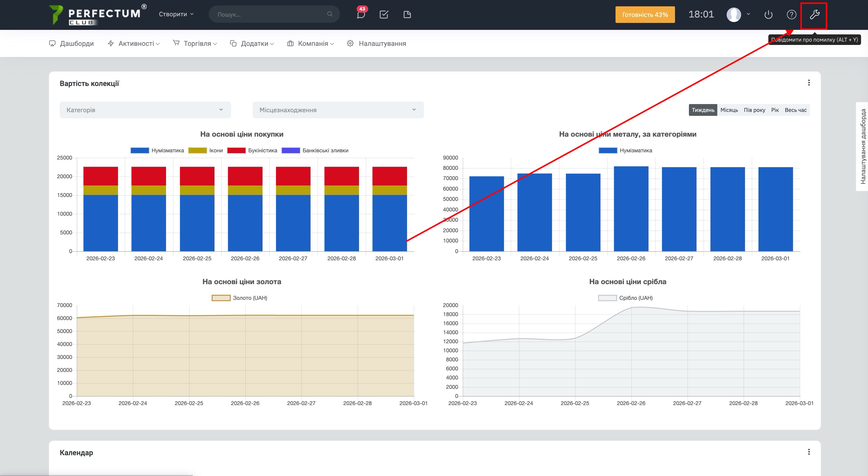Open the three-dot menu of Вартість колекції widget
This screenshot has width=868, height=476.
809,83
